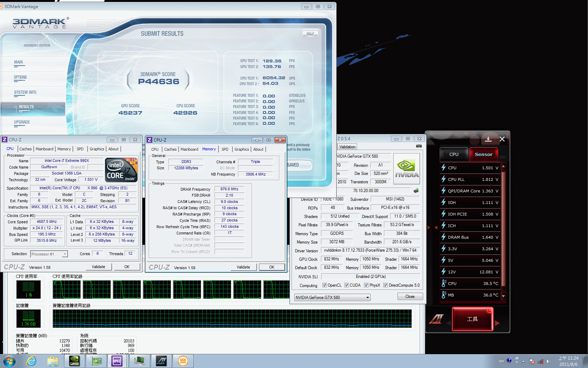
Task: Click the DRAM Bus lightning bolt icon
Action: tap(443, 237)
